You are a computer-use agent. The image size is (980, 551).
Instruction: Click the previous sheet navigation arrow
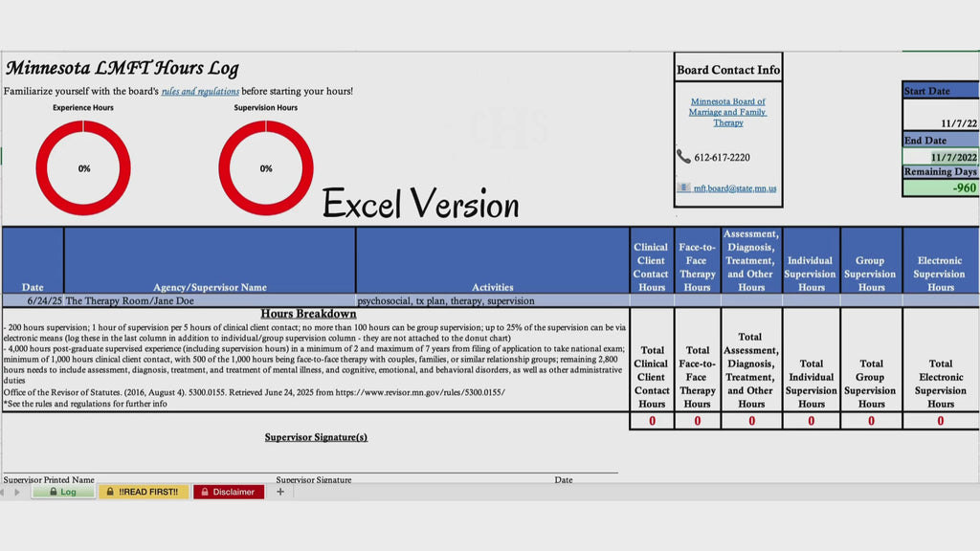3,493
